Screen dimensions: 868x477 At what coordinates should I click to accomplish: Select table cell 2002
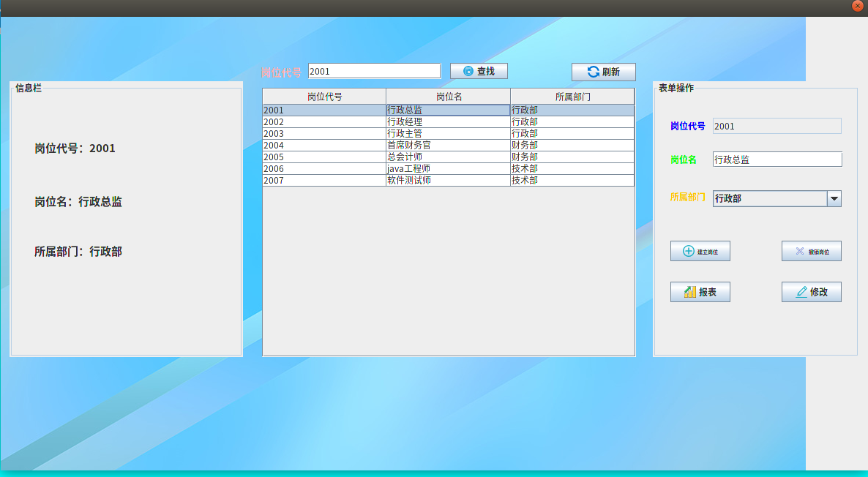click(324, 121)
